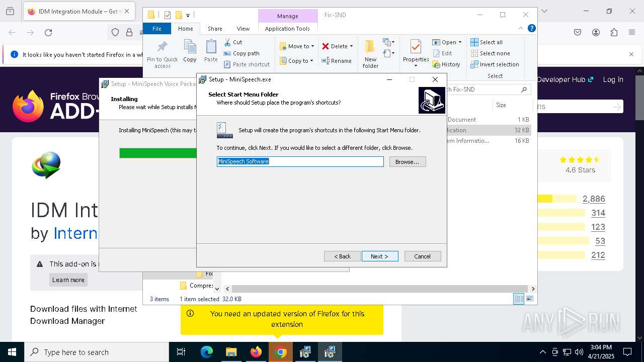Switch to Share ribbon tab
644x362 pixels.
(x=215, y=29)
